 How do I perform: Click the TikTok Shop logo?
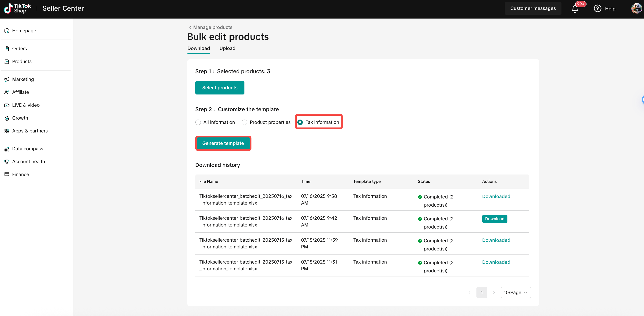[17, 8]
